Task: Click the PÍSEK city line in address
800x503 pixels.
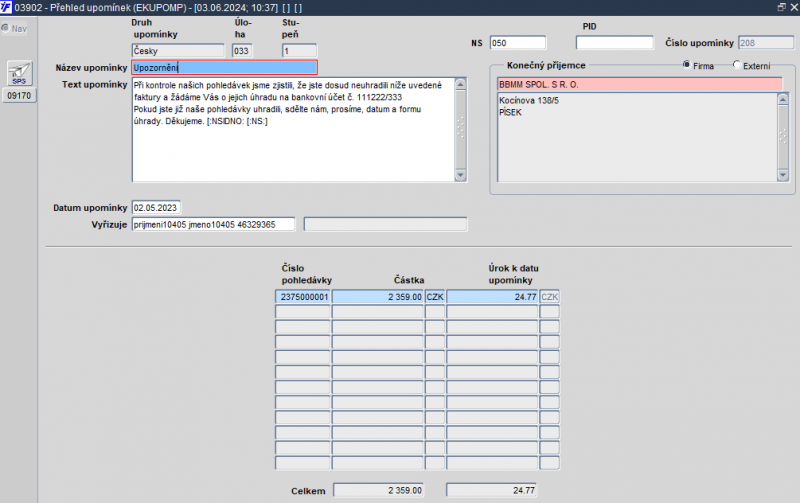Action: pyautogui.click(x=510, y=112)
